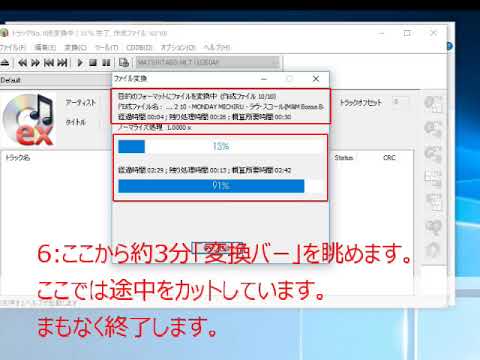Screen dimensions: 480x360
Task: Click the ファイル変換 dialog title
Action: pyautogui.click(x=130, y=79)
